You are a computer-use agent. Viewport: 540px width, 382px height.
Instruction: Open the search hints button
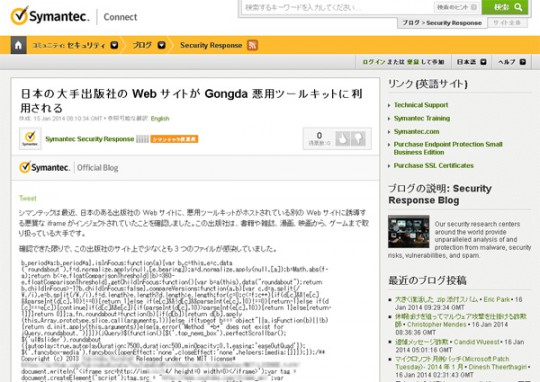point(457,7)
